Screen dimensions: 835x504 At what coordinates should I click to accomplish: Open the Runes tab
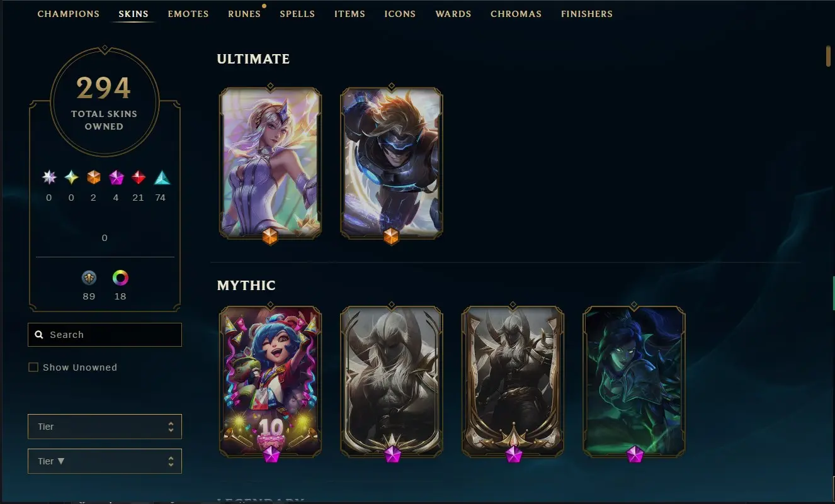244,14
